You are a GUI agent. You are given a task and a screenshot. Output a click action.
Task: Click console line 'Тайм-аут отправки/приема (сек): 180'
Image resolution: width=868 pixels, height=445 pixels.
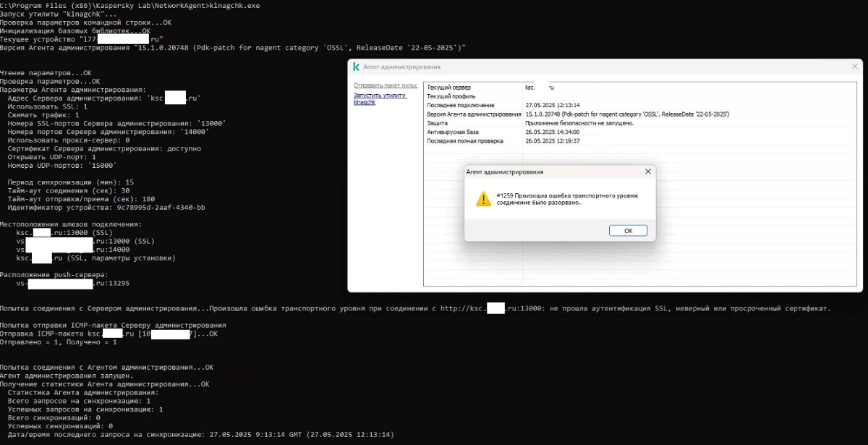(82, 199)
